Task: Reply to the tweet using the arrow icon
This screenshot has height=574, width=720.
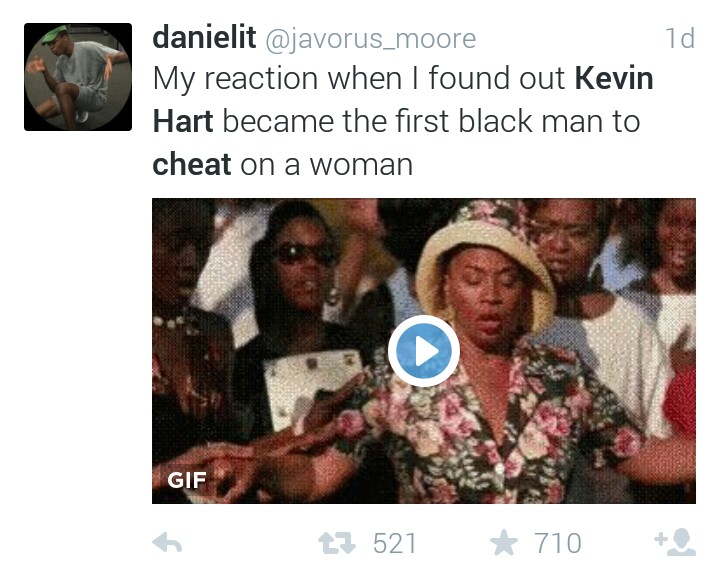Action: click(167, 543)
